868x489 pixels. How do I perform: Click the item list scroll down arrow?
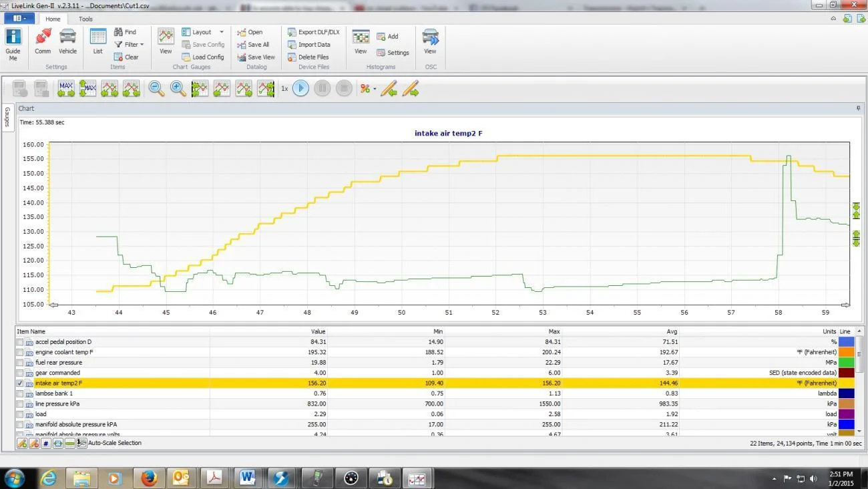tap(859, 431)
